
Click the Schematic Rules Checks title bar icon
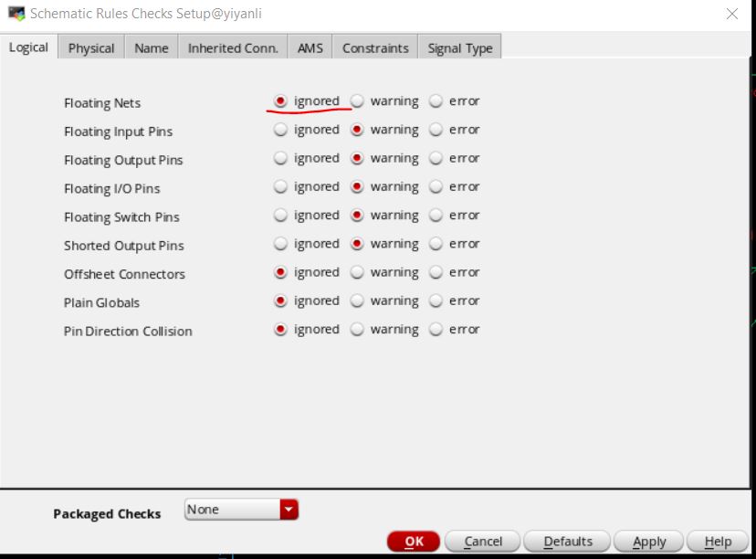[x=16, y=14]
